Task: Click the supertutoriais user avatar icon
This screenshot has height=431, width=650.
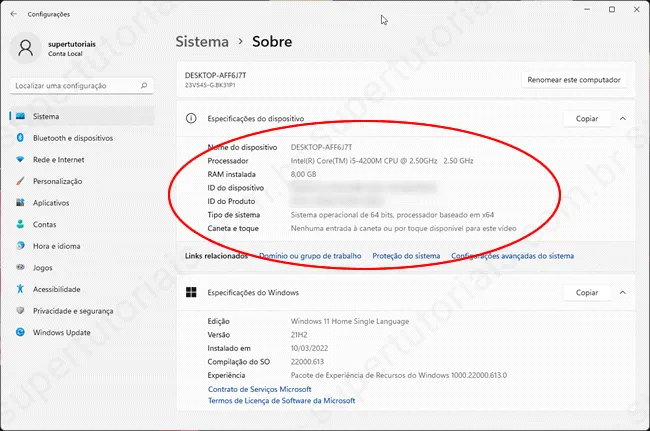Action: pos(25,48)
